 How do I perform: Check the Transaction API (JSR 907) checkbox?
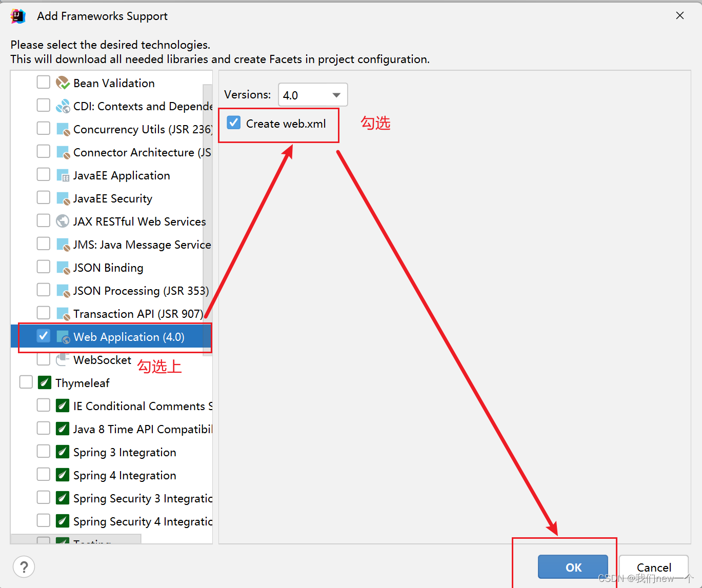click(x=44, y=313)
